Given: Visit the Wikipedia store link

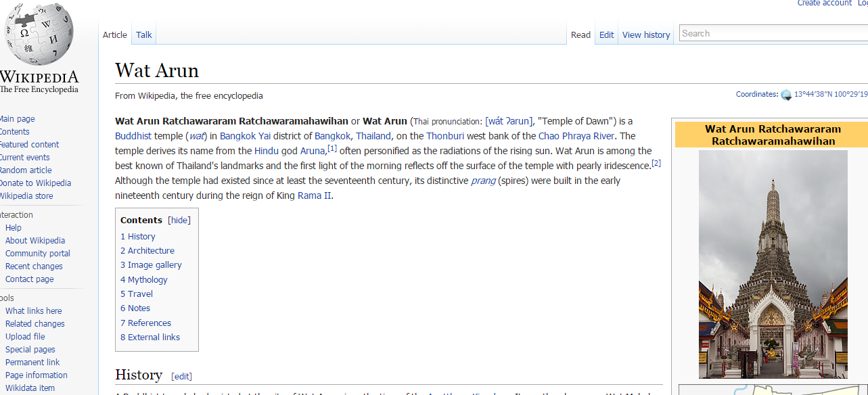Looking at the screenshot, I should pyautogui.click(x=26, y=196).
